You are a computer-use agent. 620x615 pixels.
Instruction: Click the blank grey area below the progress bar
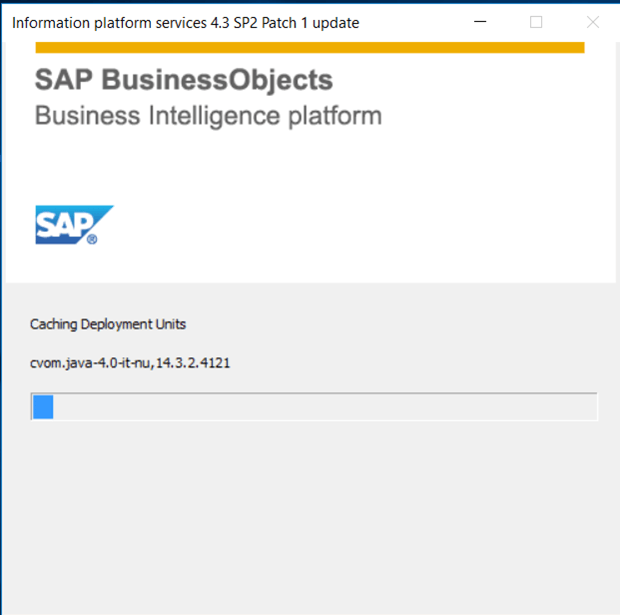coord(310,514)
